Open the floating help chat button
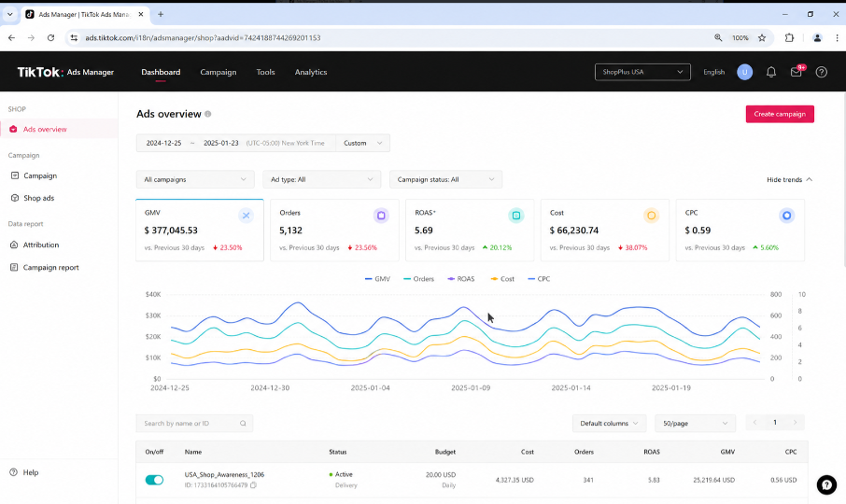Image resolution: width=846 pixels, height=504 pixels. click(x=826, y=484)
